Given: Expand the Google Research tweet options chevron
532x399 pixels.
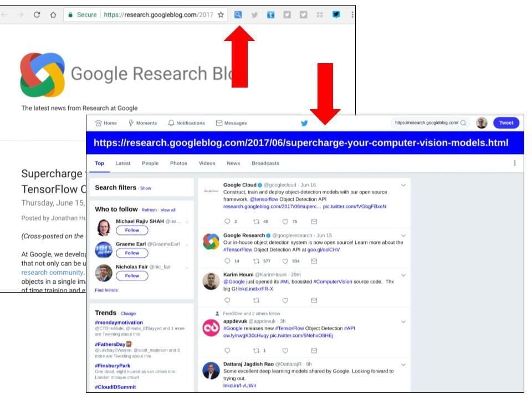Looking at the screenshot, I should coord(403,236).
